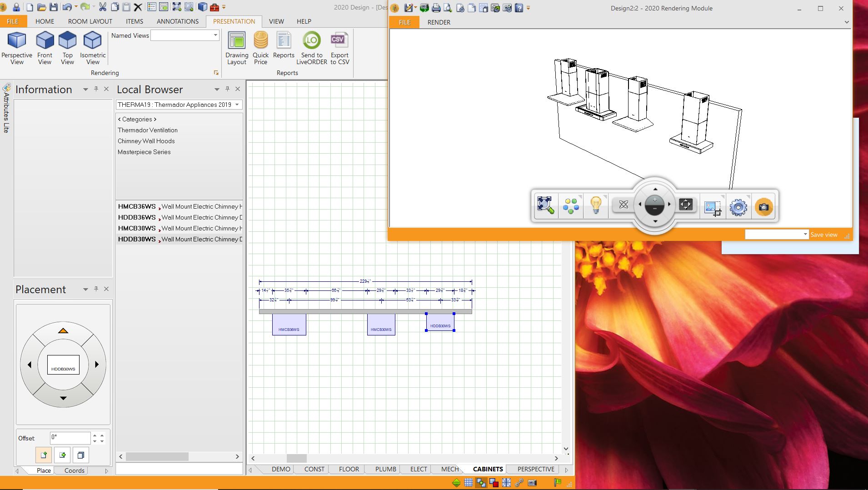This screenshot has height=490, width=868.
Task: Click the camera snapshot button in render toolbar
Action: click(763, 207)
